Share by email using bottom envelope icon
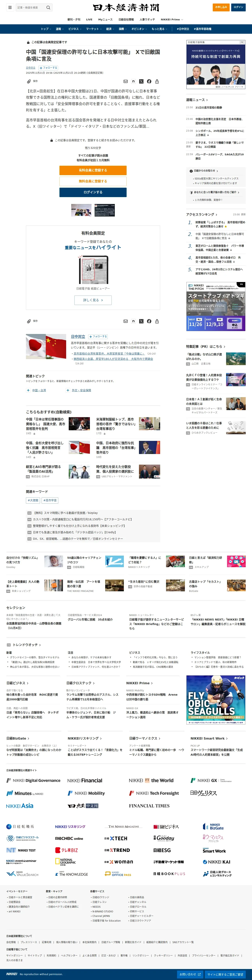The height and width of the screenshot is (980, 252). (126, 321)
